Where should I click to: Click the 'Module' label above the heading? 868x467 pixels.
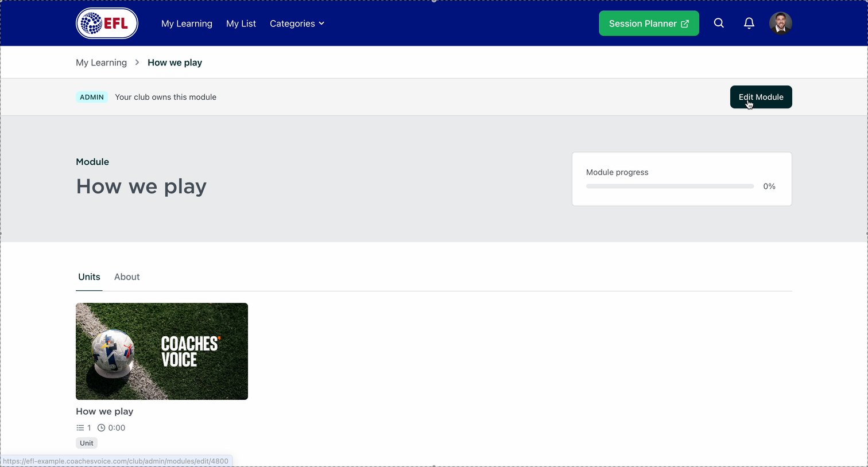pos(92,162)
